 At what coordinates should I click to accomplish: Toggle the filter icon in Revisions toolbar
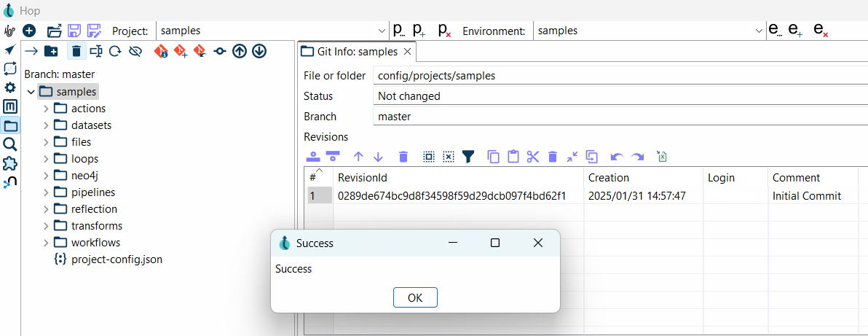point(468,157)
